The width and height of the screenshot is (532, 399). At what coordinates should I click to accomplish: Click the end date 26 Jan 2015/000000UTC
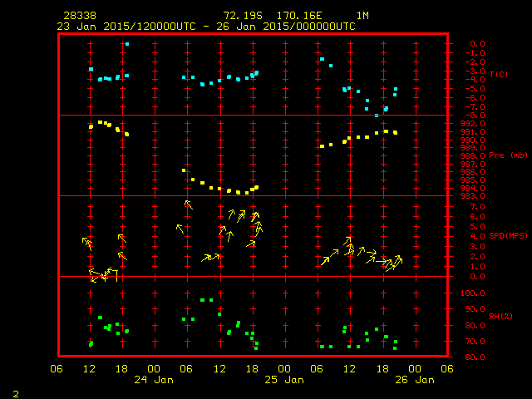pos(286,27)
